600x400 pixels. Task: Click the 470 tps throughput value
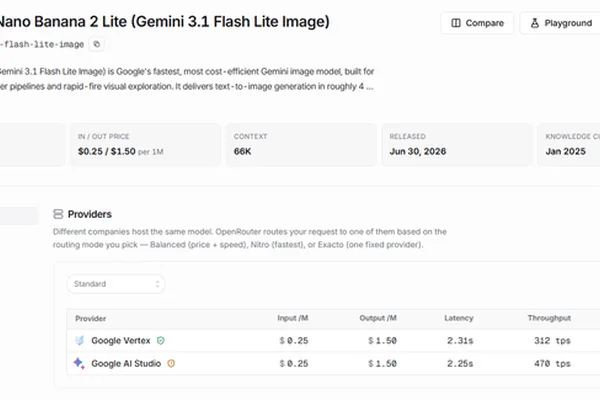tap(552, 364)
